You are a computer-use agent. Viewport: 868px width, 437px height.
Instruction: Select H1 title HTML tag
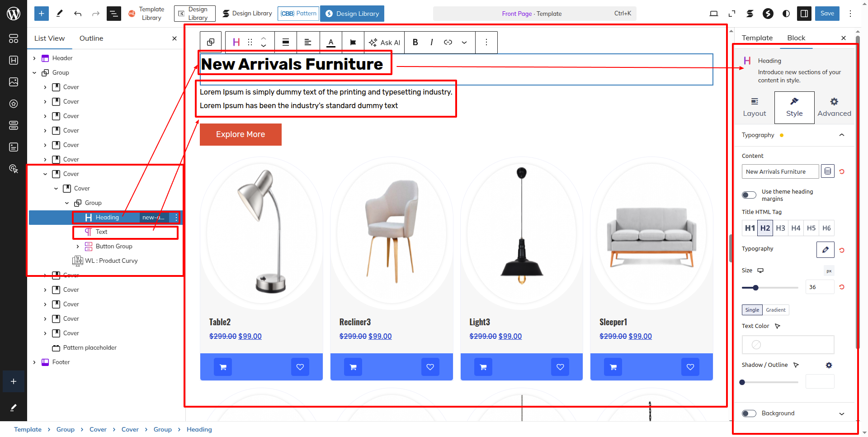pos(750,228)
